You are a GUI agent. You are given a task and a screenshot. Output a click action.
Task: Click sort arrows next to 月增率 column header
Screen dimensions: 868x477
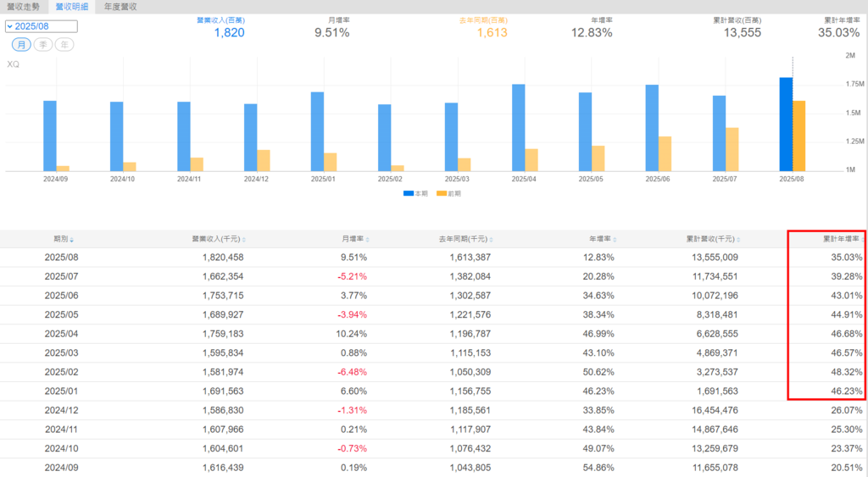(368, 240)
